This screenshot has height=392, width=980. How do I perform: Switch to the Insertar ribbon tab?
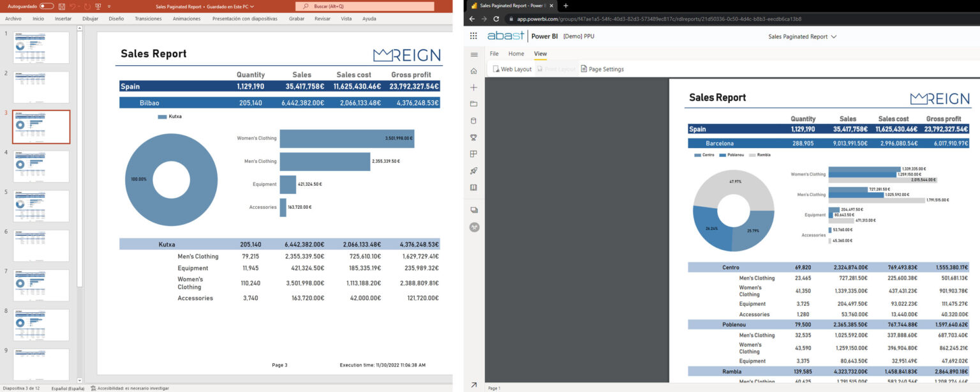(63, 19)
